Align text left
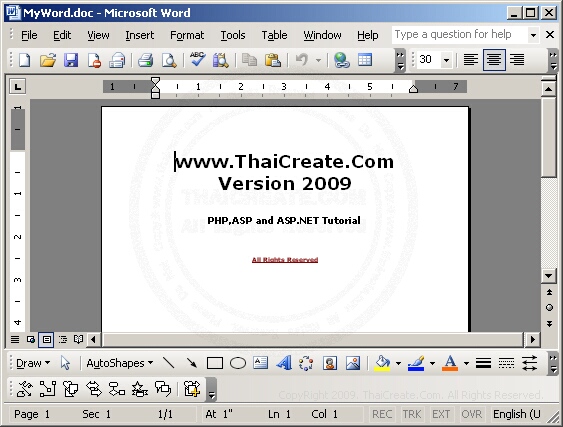The width and height of the screenshot is (563, 427). pyautogui.click(x=471, y=60)
